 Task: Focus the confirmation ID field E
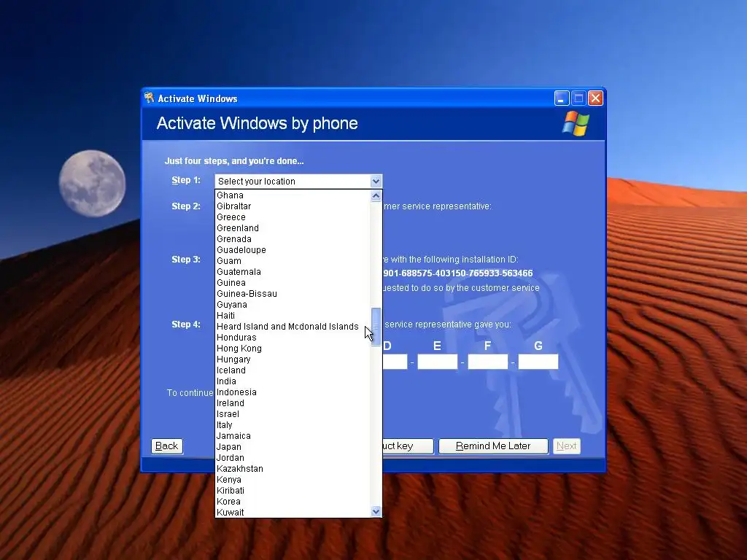438,362
